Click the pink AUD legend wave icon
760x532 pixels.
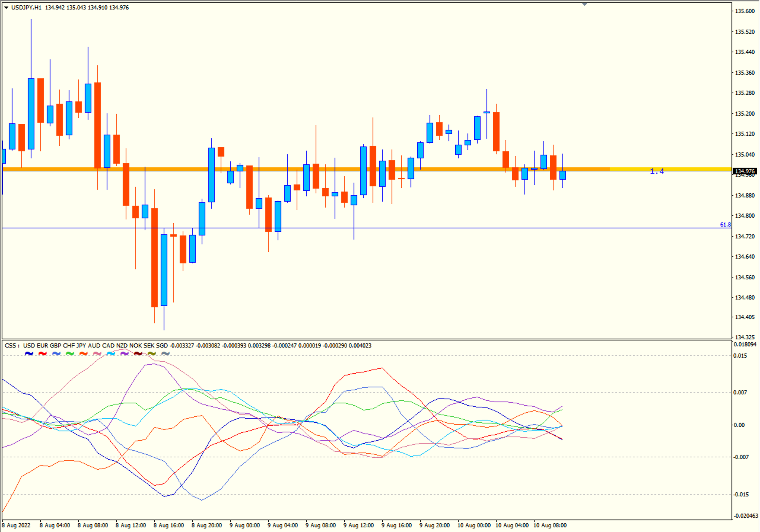click(97, 354)
